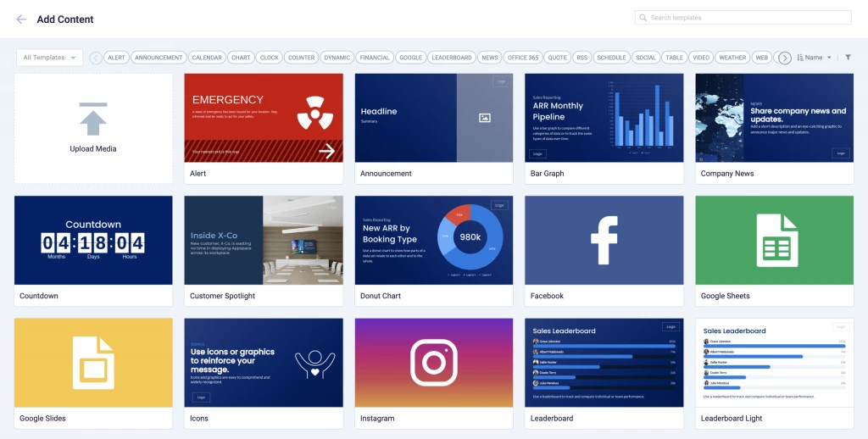Click the Add Content heading
Viewport: 868px width, 439px height.
pyautogui.click(x=64, y=19)
